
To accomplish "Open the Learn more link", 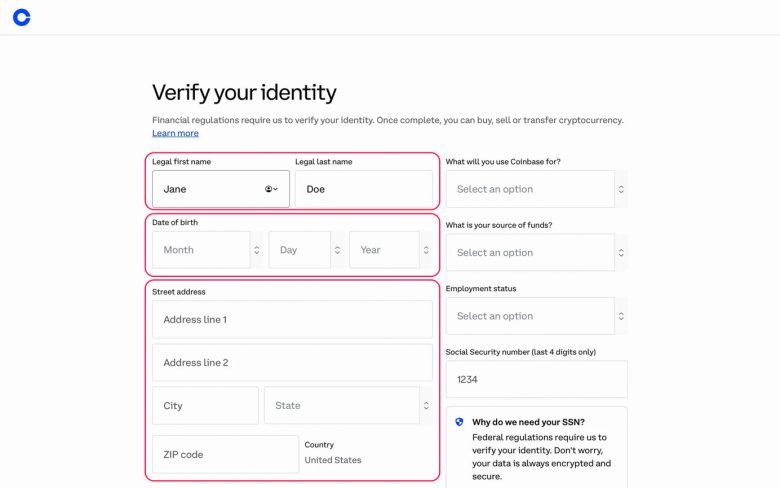I will (x=175, y=133).
